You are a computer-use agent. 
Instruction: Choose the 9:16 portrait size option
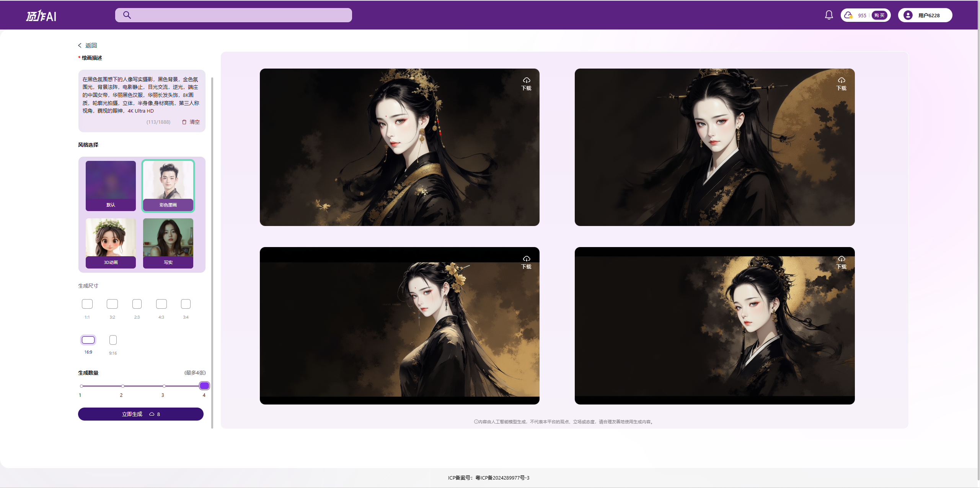pos(113,340)
